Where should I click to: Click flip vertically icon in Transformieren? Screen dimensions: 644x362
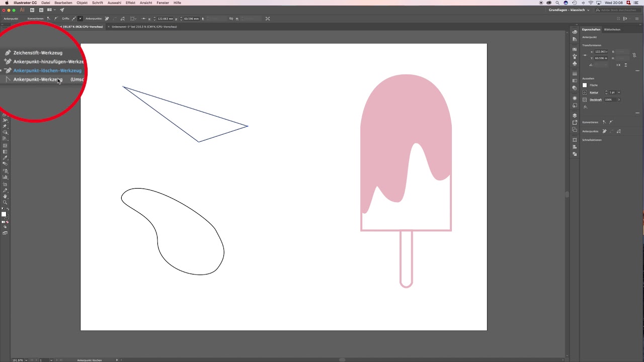point(626,65)
